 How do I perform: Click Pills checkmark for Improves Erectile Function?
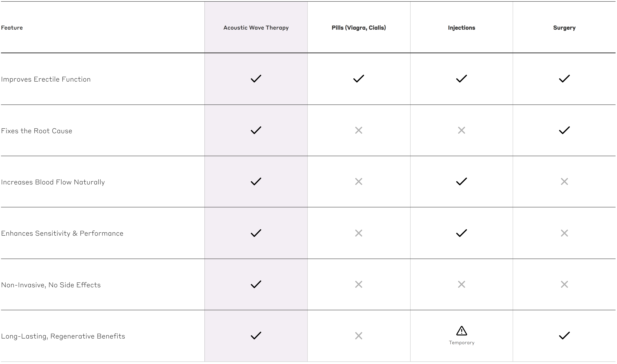tap(358, 79)
